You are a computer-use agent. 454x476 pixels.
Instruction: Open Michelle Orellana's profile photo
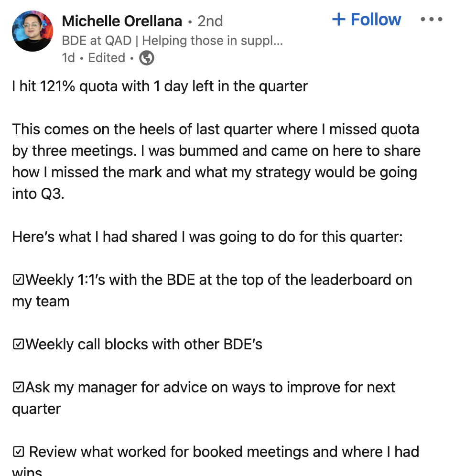(x=32, y=31)
